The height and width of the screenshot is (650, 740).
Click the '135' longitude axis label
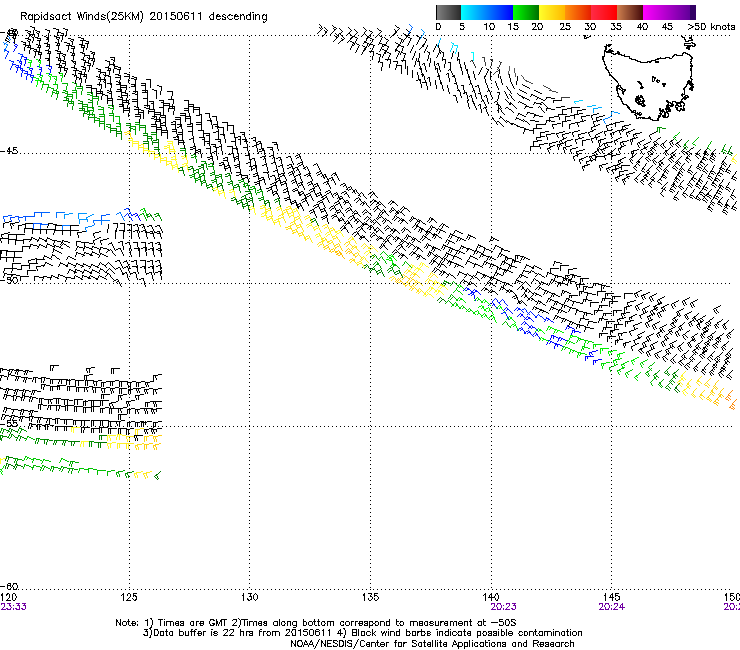pyautogui.click(x=370, y=598)
